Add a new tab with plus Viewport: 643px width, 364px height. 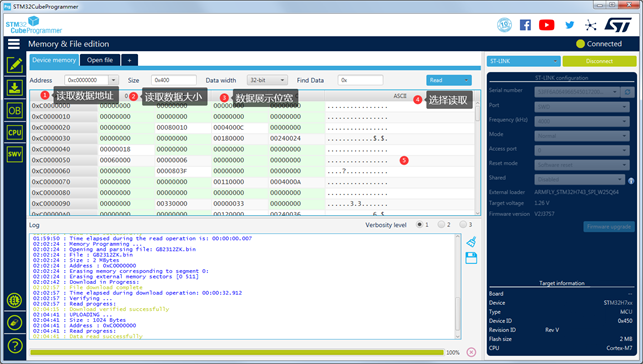(129, 60)
